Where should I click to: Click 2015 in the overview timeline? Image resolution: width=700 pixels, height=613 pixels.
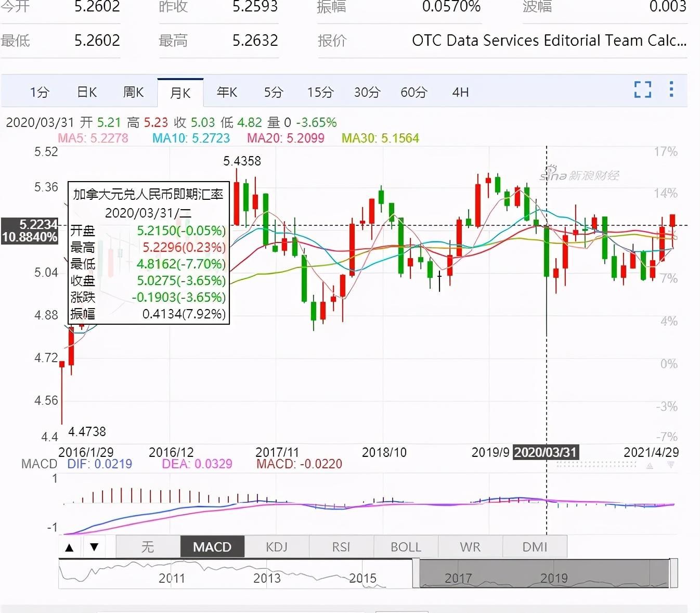pos(362,578)
